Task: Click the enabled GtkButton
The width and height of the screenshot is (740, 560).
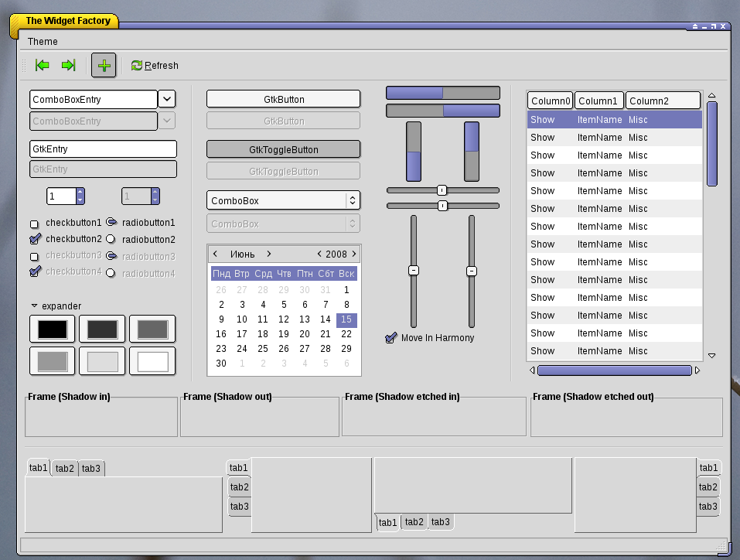Action: [x=283, y=99]
